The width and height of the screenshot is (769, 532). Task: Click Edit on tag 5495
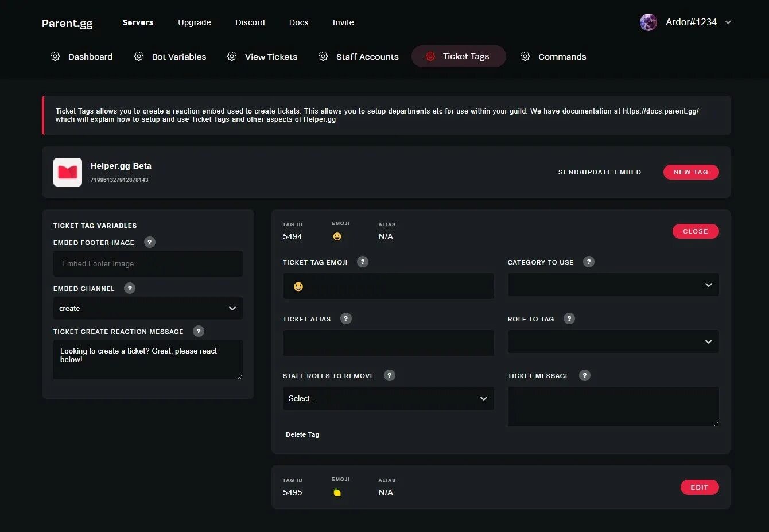tap(699, 487)
